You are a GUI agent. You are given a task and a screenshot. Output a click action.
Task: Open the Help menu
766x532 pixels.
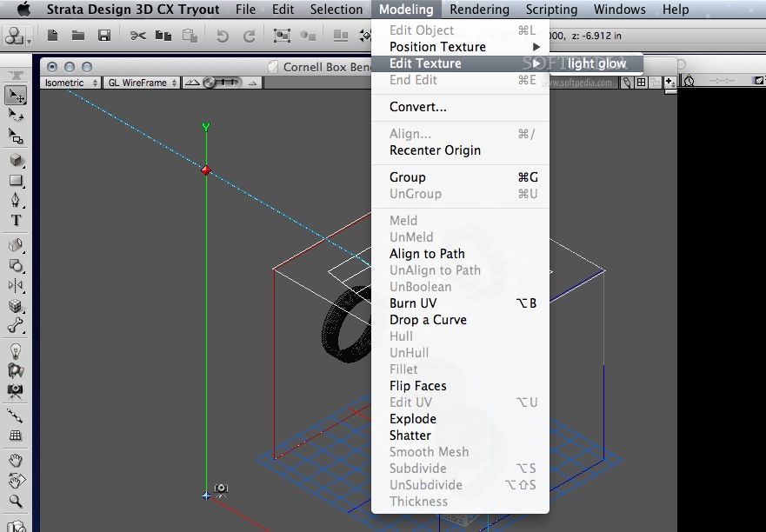(x=676, y=10)
